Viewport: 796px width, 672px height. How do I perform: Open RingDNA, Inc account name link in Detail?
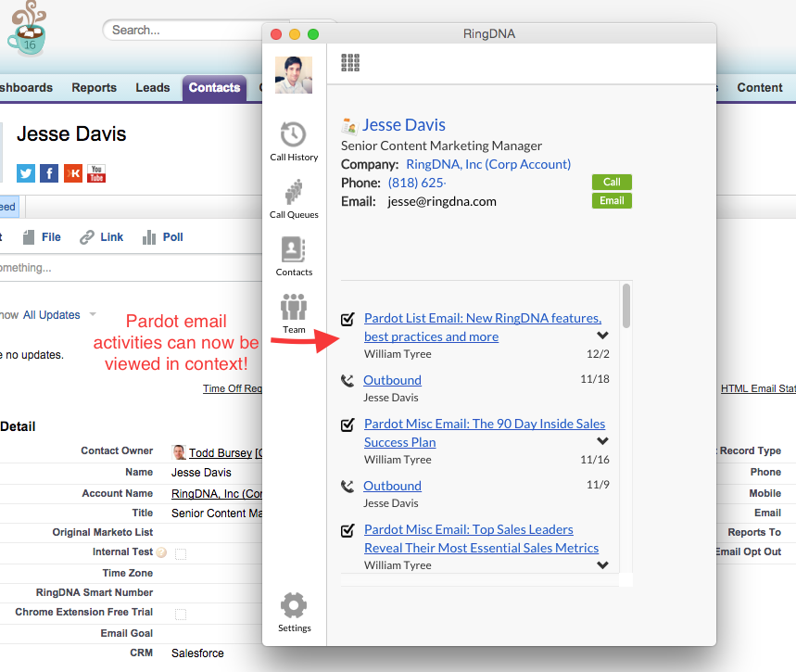pyautogui.click(x=217, y=493)
